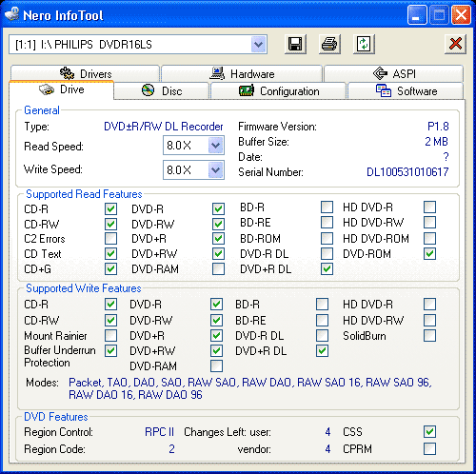Viewport: 476px width, 474px height.
Task: Click the Save (floppy disk) icon
Action: [295, 44]
